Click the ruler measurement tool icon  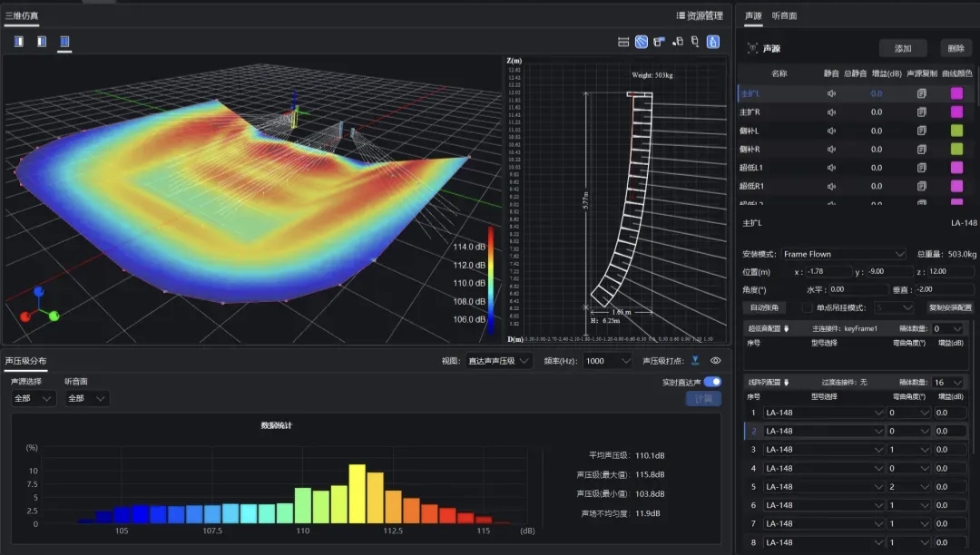(x=622, y=42)
